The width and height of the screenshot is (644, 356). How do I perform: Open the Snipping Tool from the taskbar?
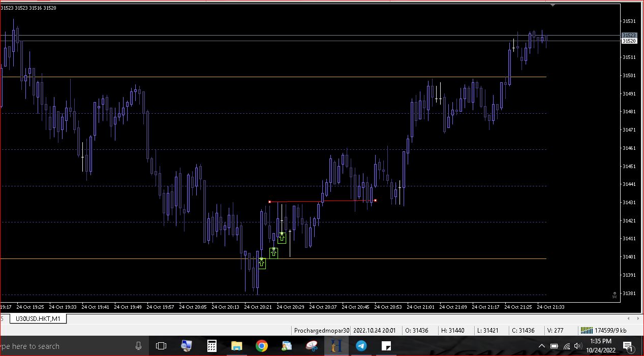(312, 346)
